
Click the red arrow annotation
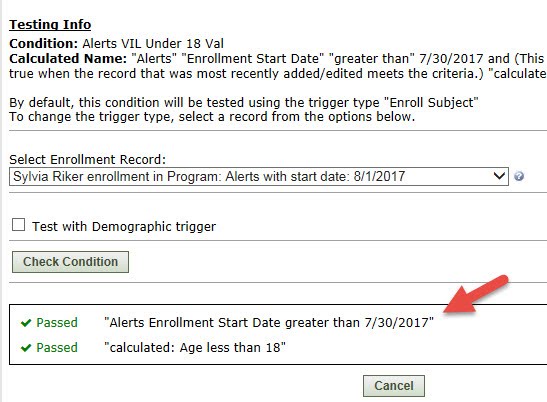tap(476, 294)
